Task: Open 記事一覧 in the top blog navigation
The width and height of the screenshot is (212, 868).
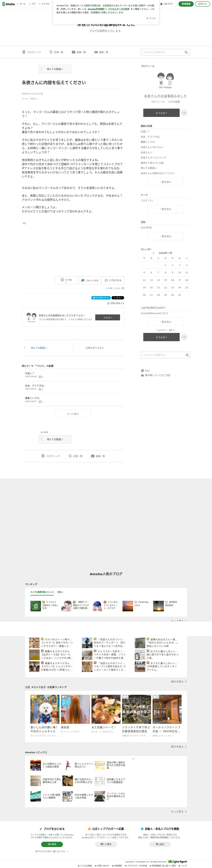Action: [x=56, y=52]
